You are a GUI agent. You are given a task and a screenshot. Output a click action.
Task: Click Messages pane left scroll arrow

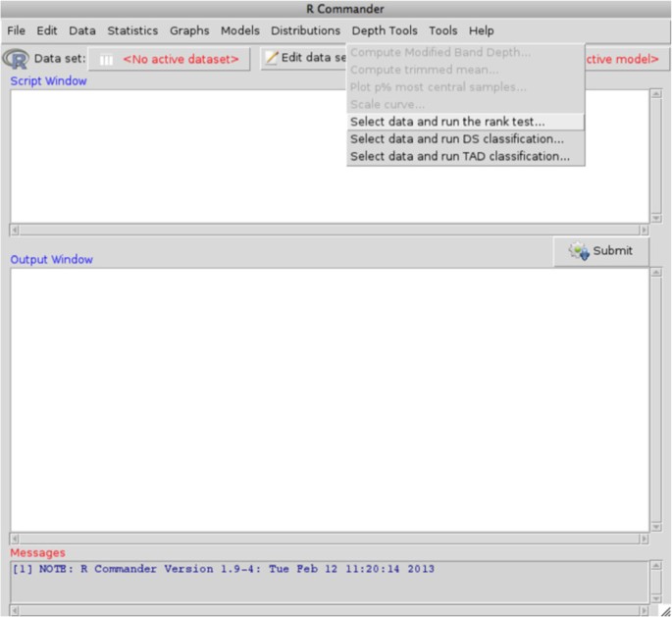click(15, 610)
